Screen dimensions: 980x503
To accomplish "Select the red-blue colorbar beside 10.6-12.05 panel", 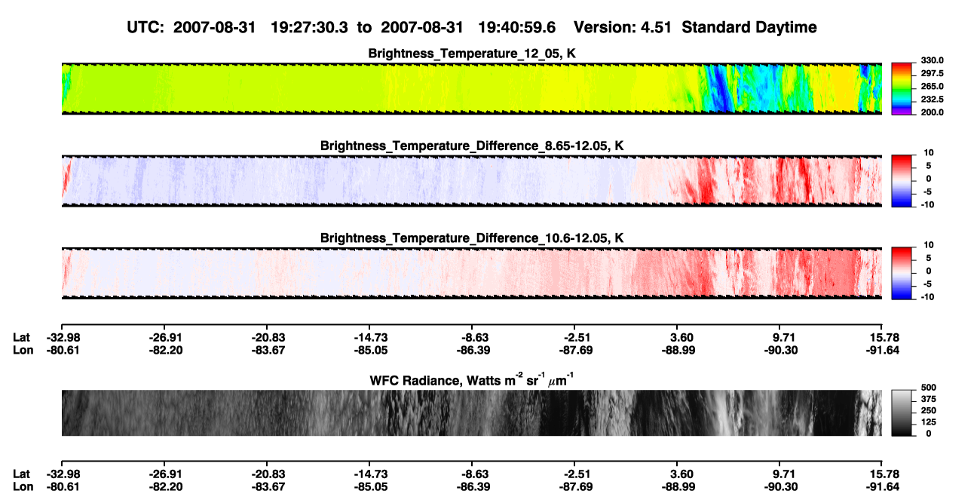I will pos(902,272).
